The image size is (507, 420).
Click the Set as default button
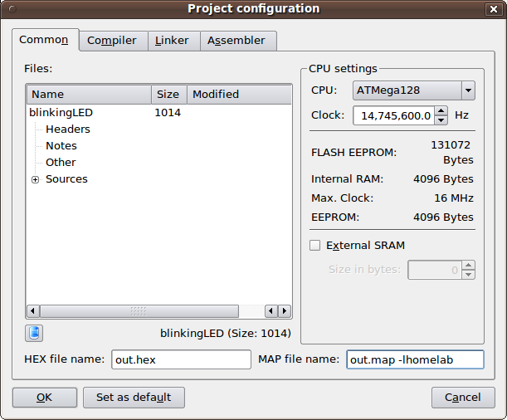(x=134, y=398)
